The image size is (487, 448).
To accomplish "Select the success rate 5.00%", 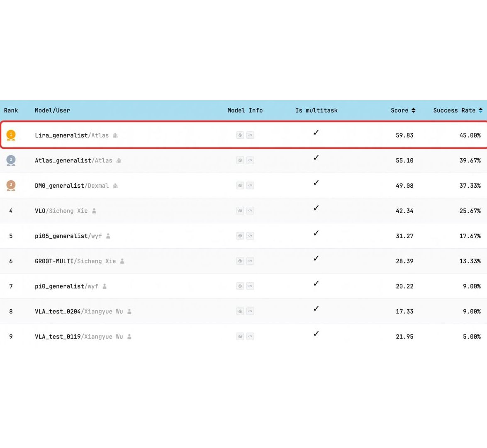I will click(472, 336).
